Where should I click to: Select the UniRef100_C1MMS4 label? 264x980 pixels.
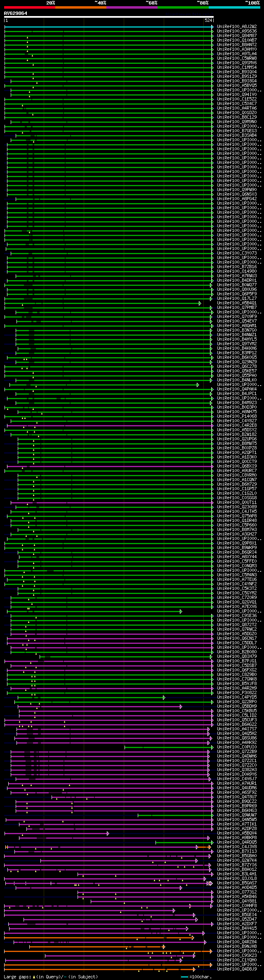pyautogui.click(x=237, y=68)
